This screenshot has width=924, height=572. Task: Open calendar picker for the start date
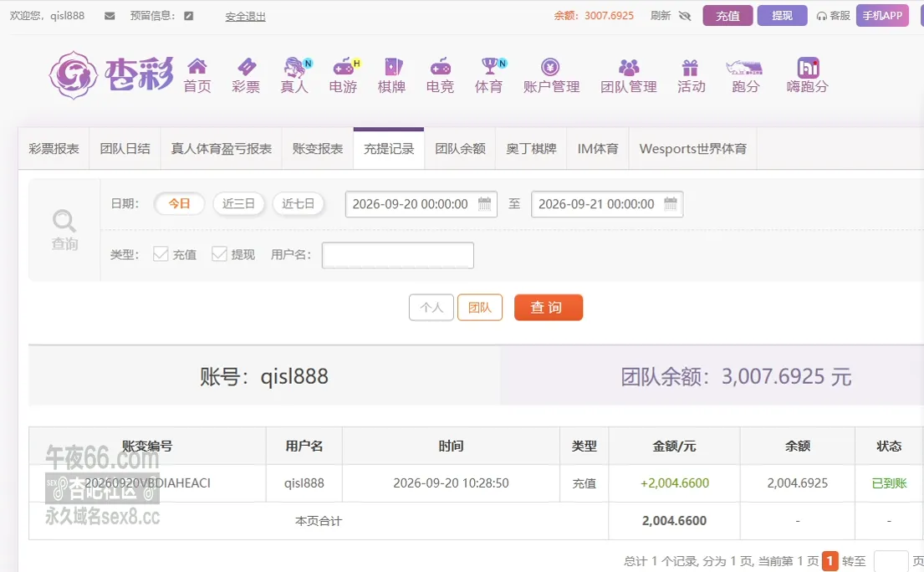pos(484,204)
